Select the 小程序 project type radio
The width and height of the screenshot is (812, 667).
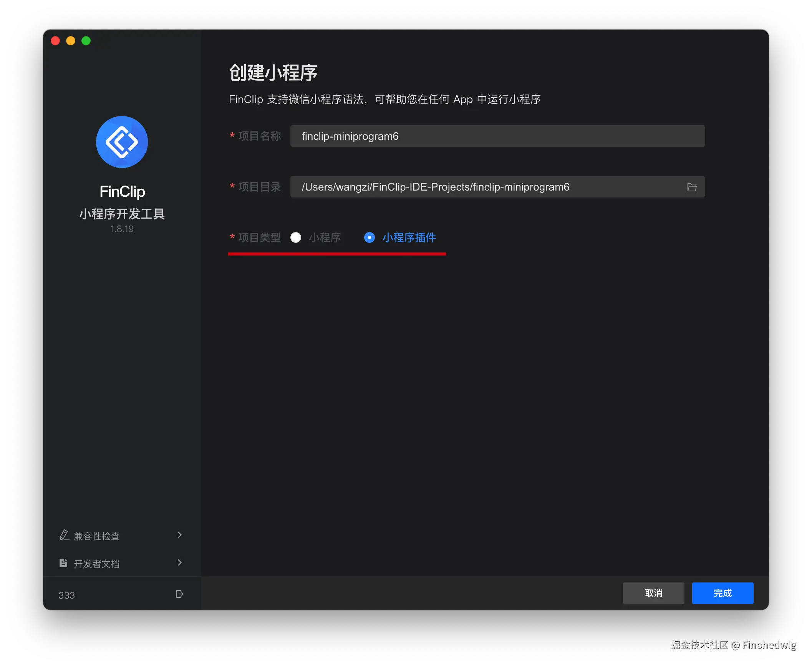coord(296,237)
